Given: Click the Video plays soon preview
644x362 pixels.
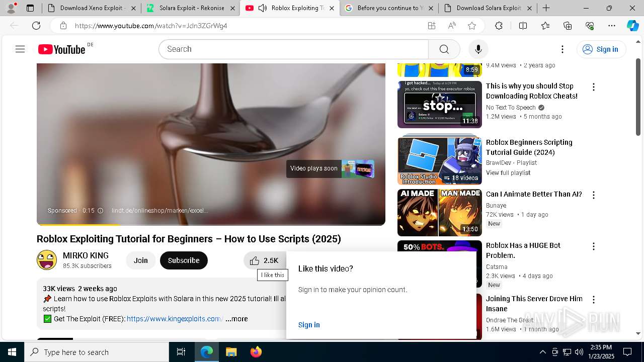Looking at the screenshot, I should coord(330,169).
